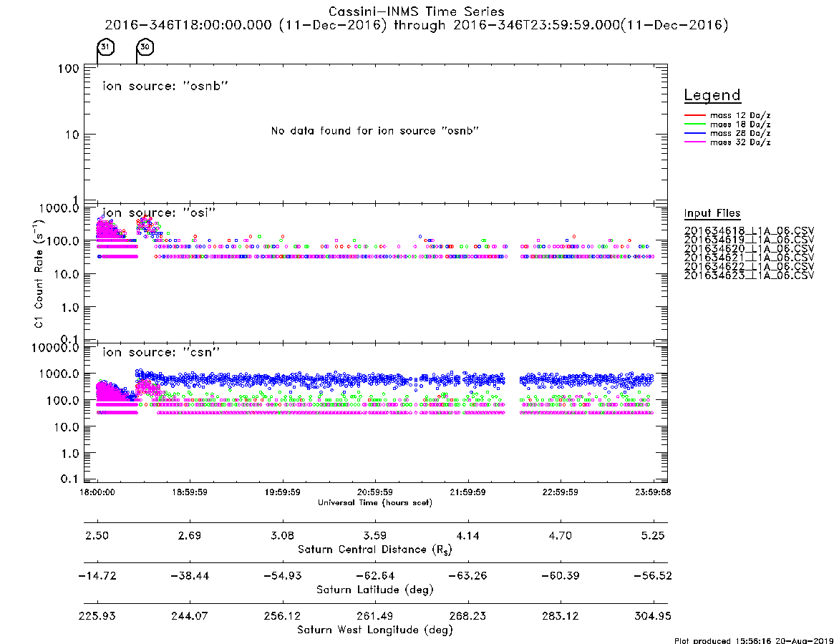Click the octagonal marker labeled 30

click(x=145, y=47)
